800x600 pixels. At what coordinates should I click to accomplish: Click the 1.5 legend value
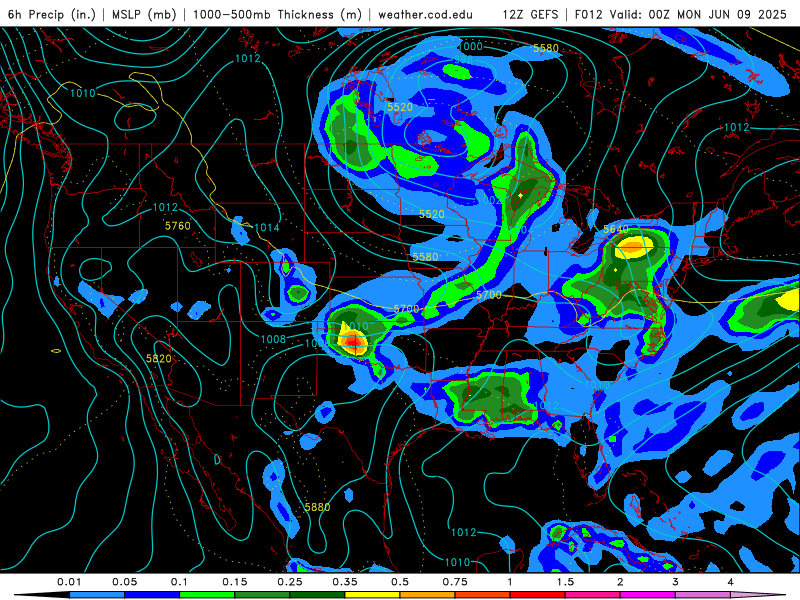[565, 582]
